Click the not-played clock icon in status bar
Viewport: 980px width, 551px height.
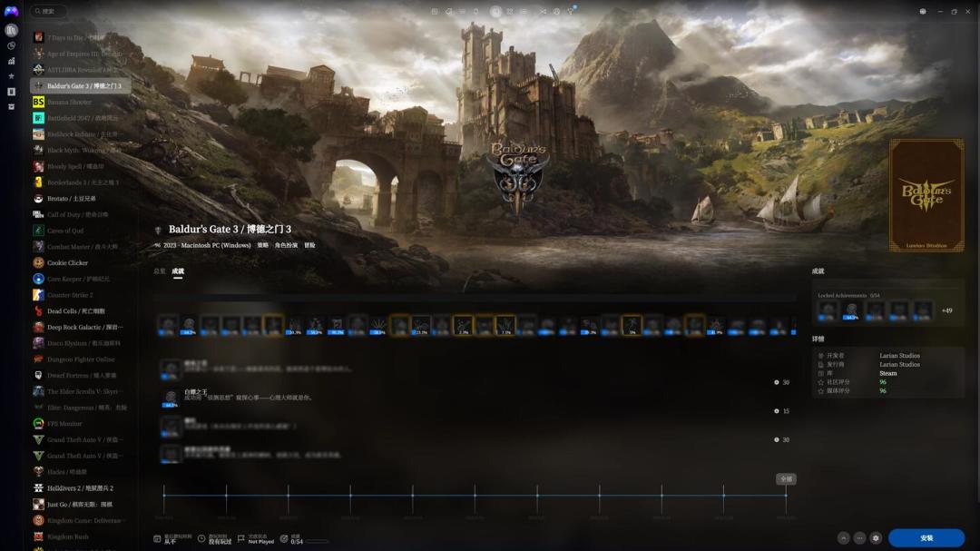(201, 538)
